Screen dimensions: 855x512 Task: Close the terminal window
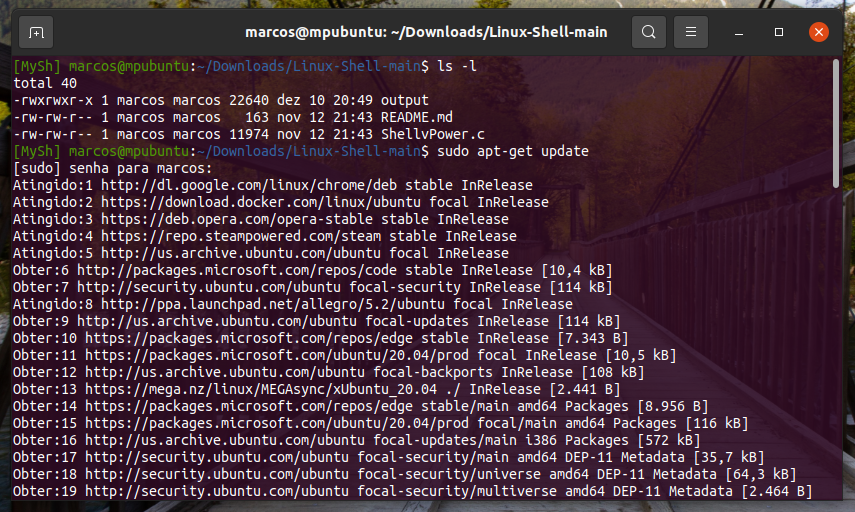tap(818, 32)
